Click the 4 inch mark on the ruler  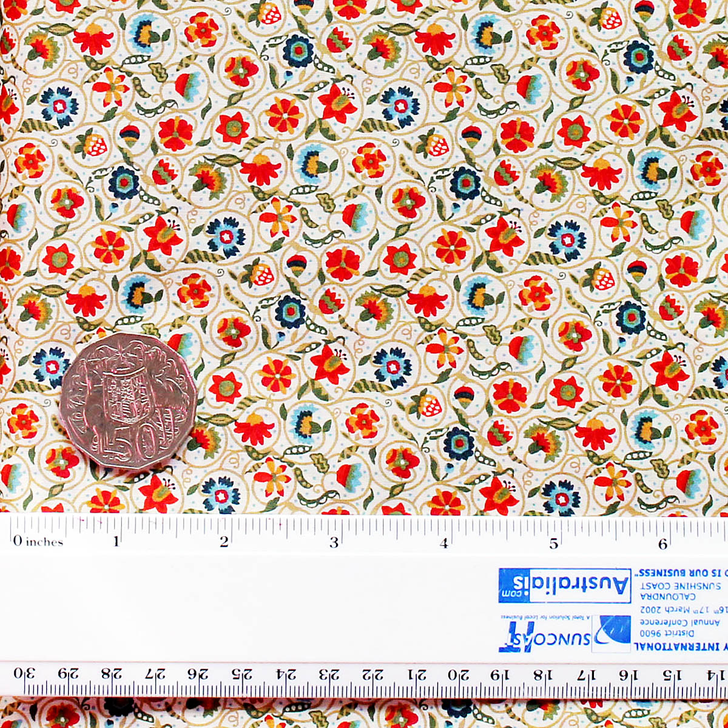coord(444,542)
